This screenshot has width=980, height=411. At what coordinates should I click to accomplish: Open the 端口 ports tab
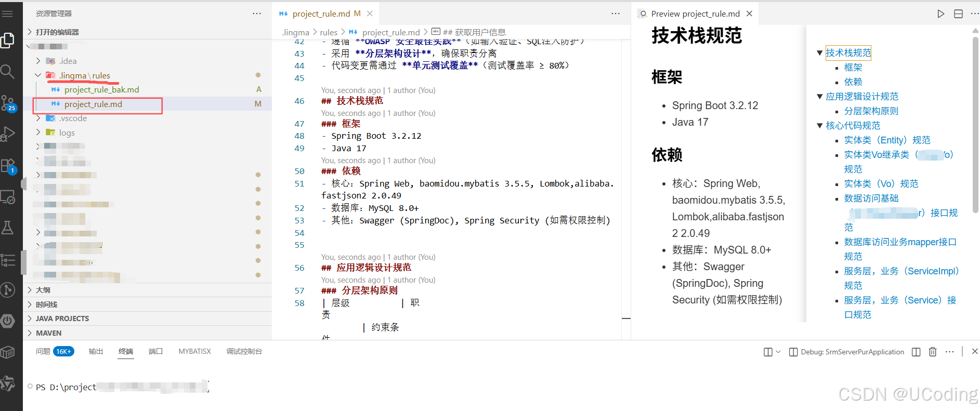[155, 352]
